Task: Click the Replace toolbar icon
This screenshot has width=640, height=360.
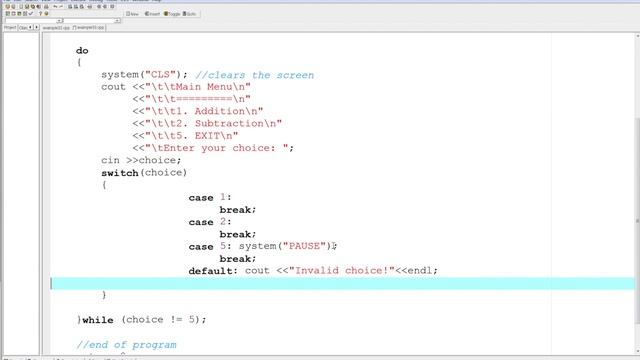Action: tap(76, 7)
